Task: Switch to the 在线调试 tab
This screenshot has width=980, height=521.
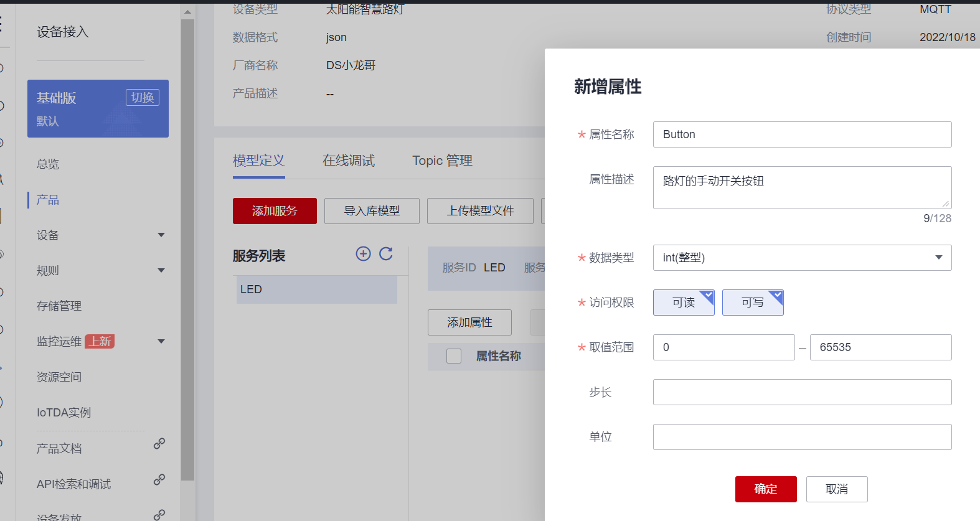Action: (x=348, y=161)
